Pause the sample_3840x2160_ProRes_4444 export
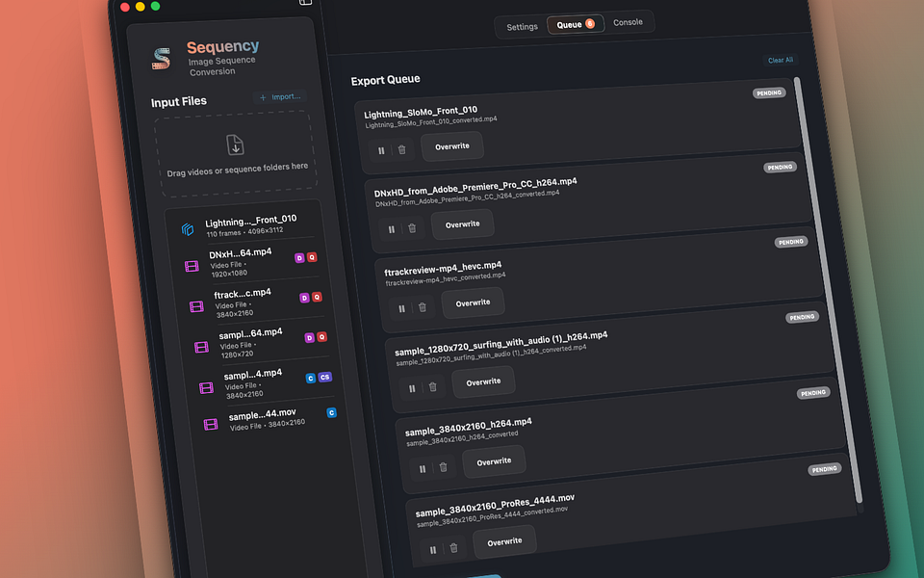The height and width of the screenshot is (578, 924). [433, 550]
